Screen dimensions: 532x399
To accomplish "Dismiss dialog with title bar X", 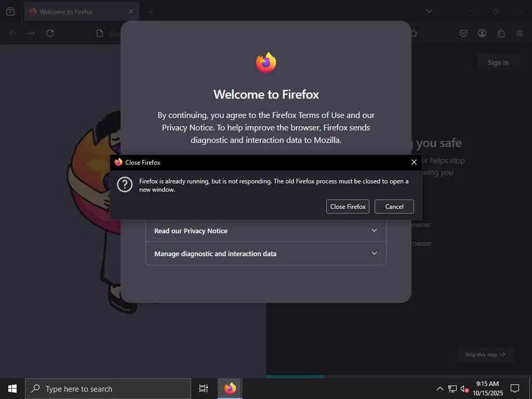I will coord(414,163).
